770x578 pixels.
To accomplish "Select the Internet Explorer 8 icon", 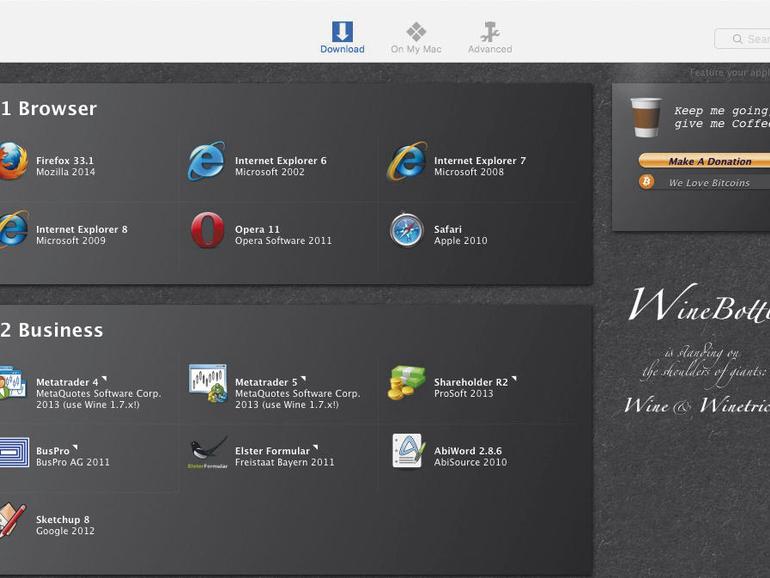I will tap(13, 229).
